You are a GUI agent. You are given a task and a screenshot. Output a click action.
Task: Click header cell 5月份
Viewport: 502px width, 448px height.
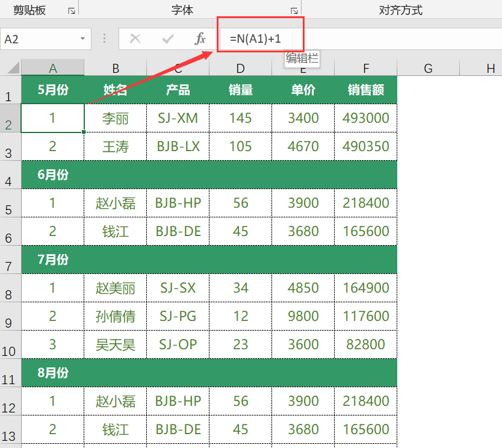tap(53, 90)
